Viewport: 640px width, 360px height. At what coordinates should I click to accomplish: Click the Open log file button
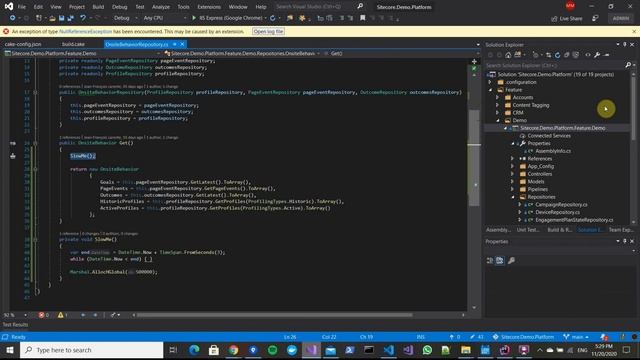click(x=268, y=31)
